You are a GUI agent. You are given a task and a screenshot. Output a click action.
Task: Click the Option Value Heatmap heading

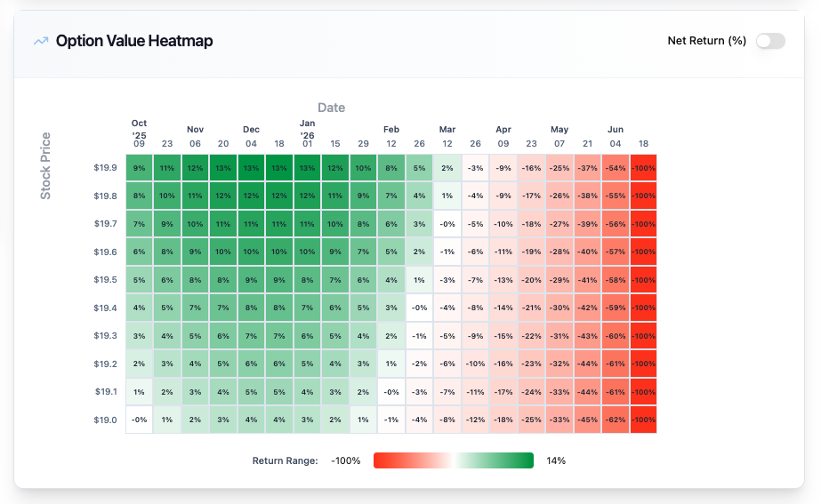(134, 41)
